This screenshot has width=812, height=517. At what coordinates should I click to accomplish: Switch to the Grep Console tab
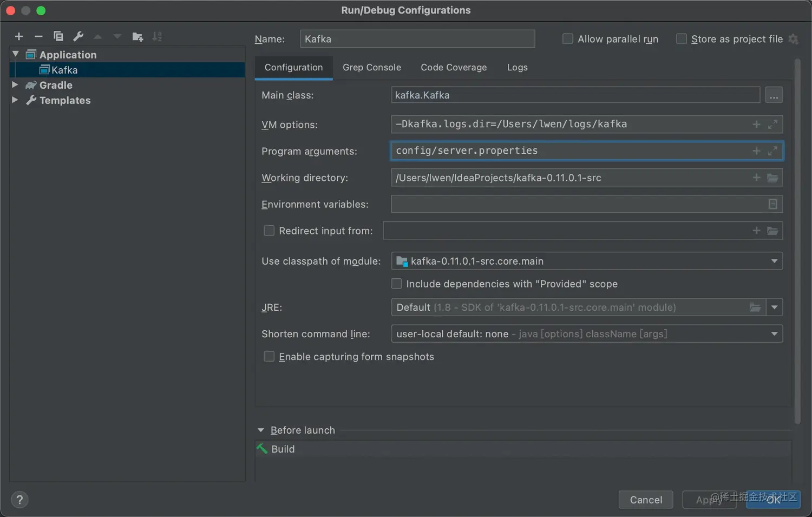click(372, 68)
